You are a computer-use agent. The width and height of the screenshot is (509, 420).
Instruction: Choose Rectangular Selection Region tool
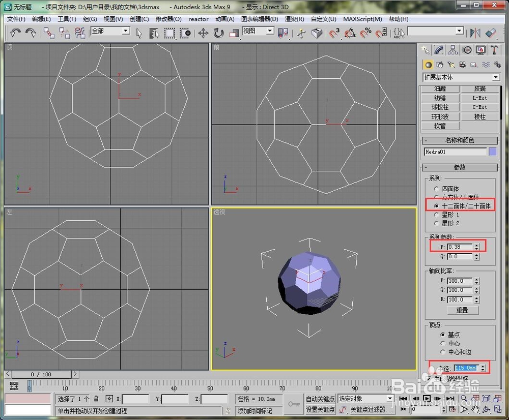tap(169, 33)
